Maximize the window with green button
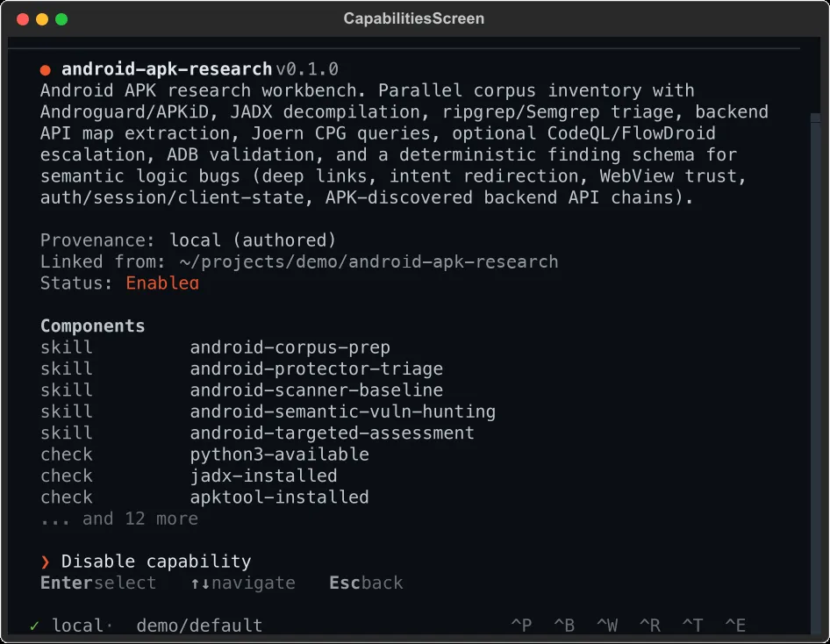This screenshot has width=830, height=644. [61, 19]
